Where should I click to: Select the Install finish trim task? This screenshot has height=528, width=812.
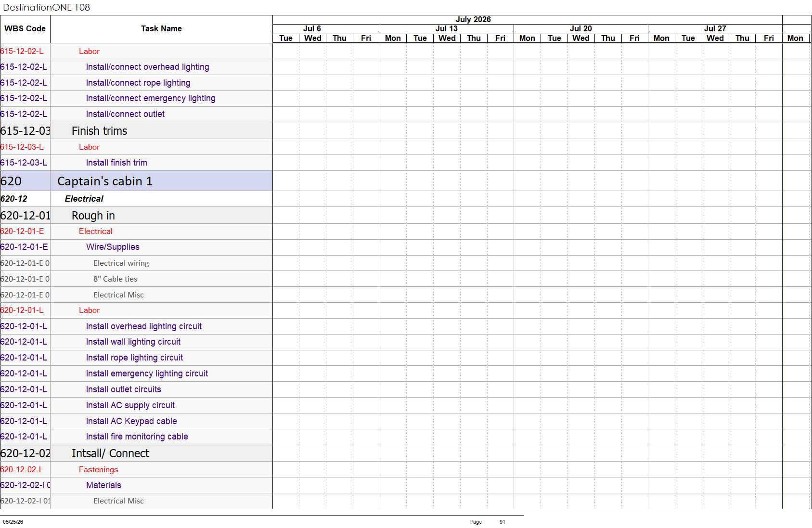[116, 163]
